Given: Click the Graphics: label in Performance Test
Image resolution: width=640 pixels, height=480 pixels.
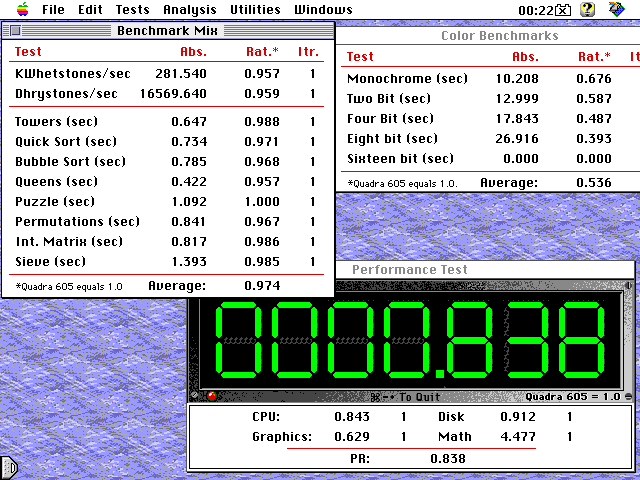Looking at the screenshot, I should point(282,437).
